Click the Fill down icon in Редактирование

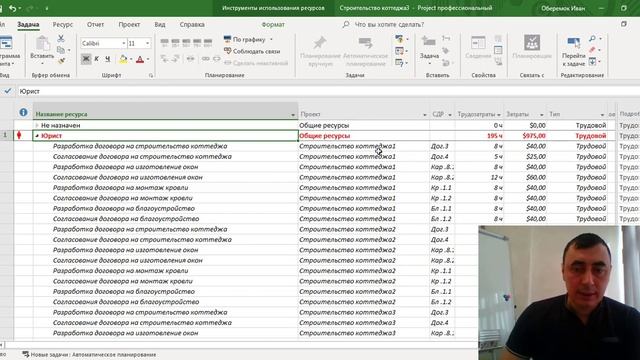pos(592,61)
